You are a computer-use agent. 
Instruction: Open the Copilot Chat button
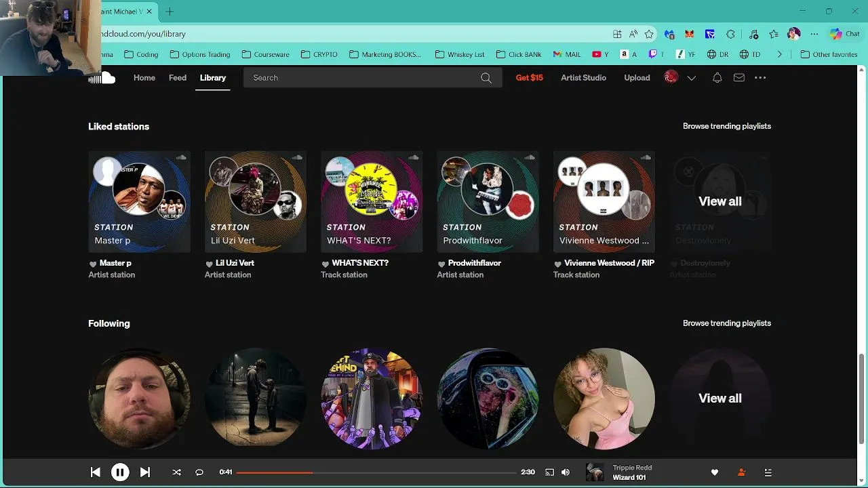845,34
